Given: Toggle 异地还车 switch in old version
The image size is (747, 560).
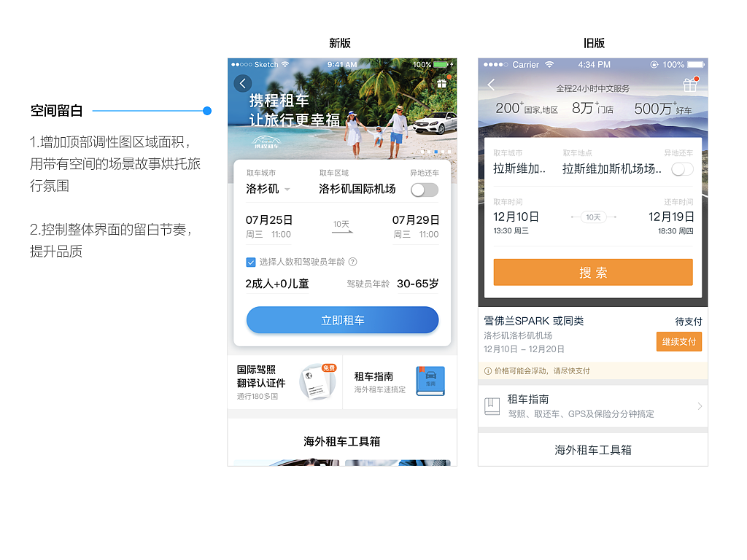Looking at the screenshot, I should tap(682, 169).
